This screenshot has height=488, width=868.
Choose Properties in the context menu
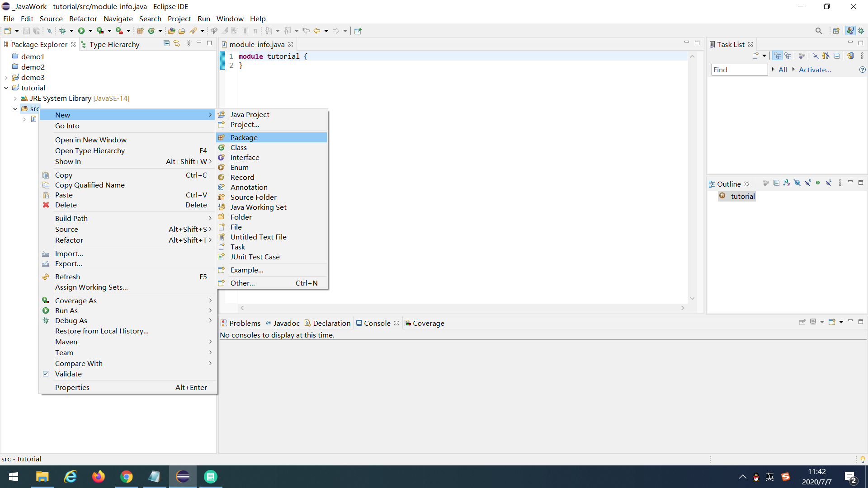pos(128,388)
